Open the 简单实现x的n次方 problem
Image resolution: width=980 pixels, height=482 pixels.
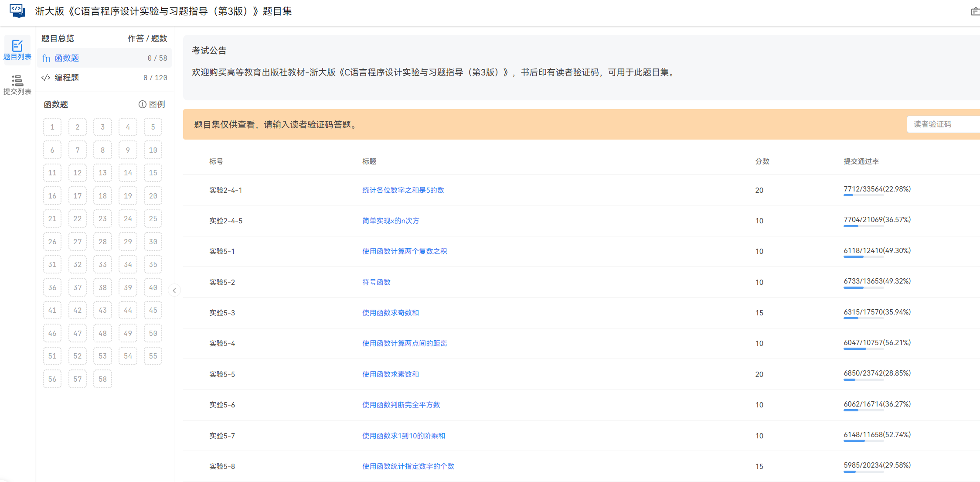point(390,221)
